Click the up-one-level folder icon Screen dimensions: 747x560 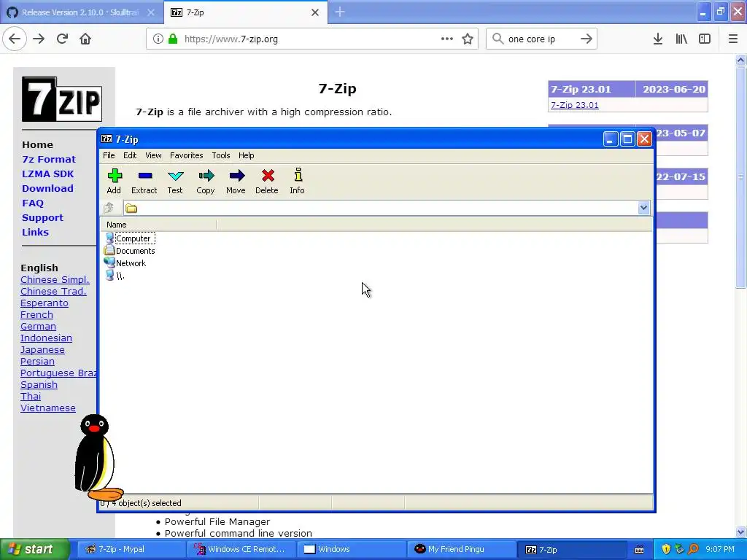109,208
